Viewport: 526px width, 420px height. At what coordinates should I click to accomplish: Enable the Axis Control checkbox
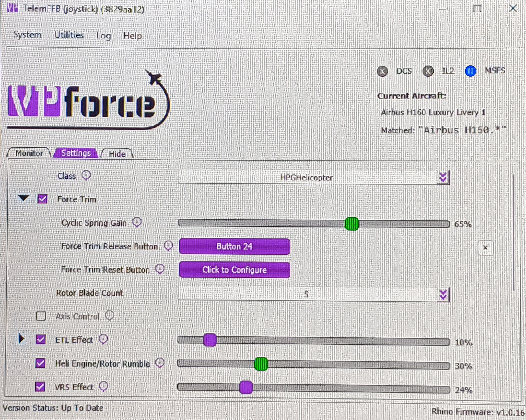click(41, 316)
